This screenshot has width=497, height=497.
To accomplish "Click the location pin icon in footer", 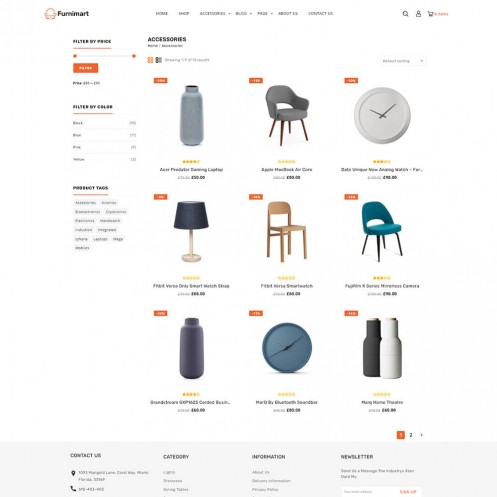I will pyautogui.click(x=73, y=473).
